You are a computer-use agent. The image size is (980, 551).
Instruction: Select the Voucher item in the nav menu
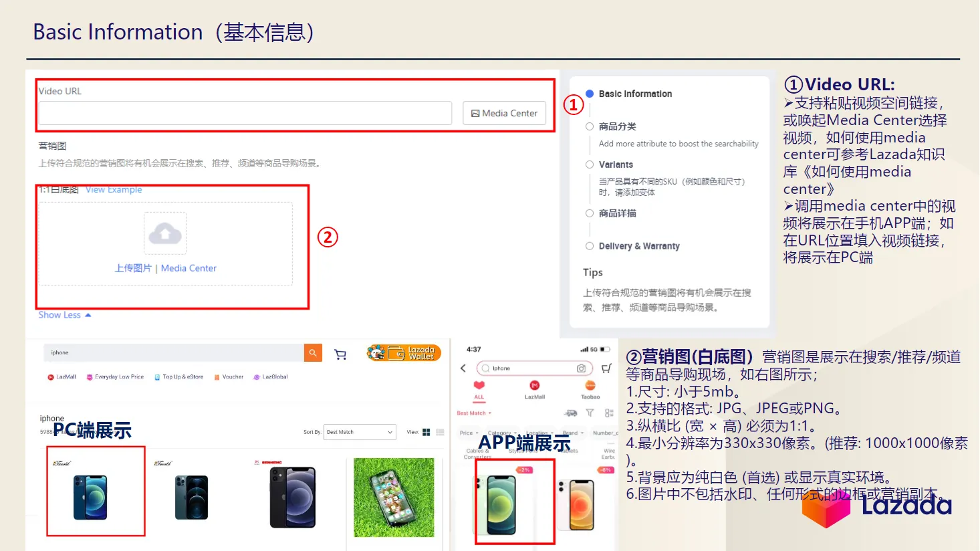229,376
